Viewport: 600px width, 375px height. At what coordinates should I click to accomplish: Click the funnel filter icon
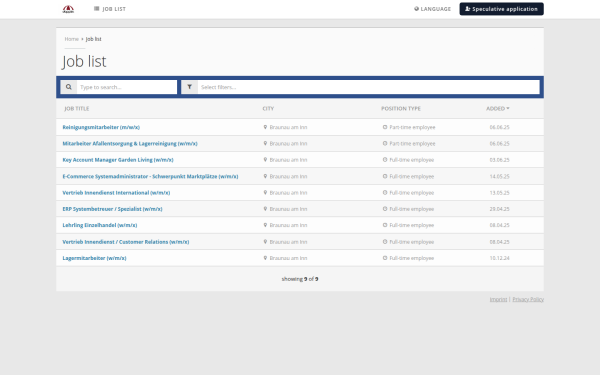click(x=189, y=87)
